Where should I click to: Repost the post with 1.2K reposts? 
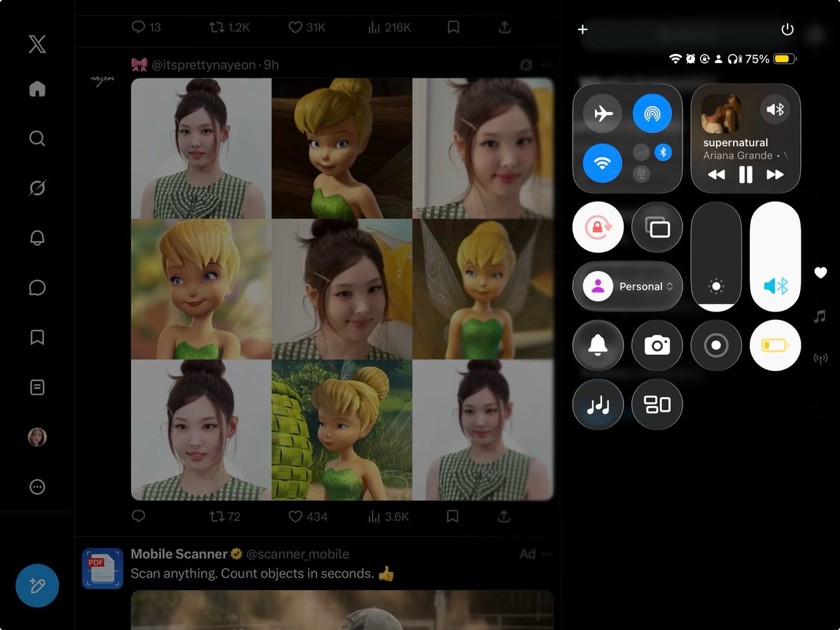click(x=230, y=27)
